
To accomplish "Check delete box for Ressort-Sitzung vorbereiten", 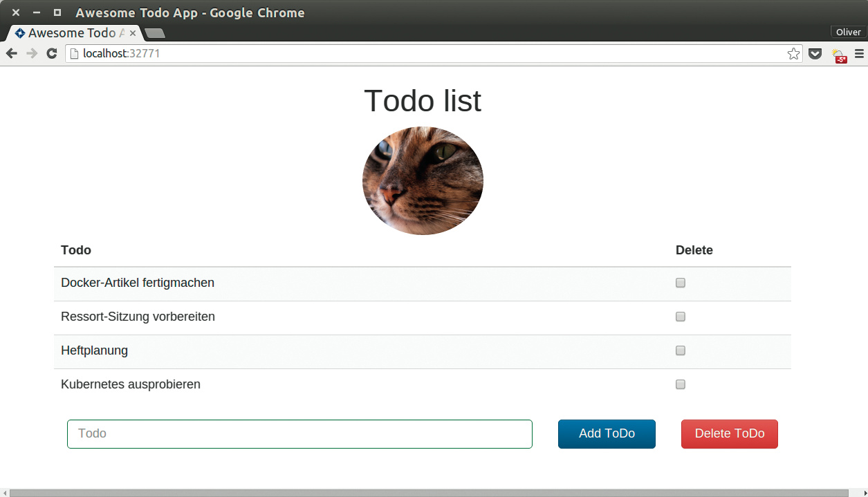I will point(681,317).
